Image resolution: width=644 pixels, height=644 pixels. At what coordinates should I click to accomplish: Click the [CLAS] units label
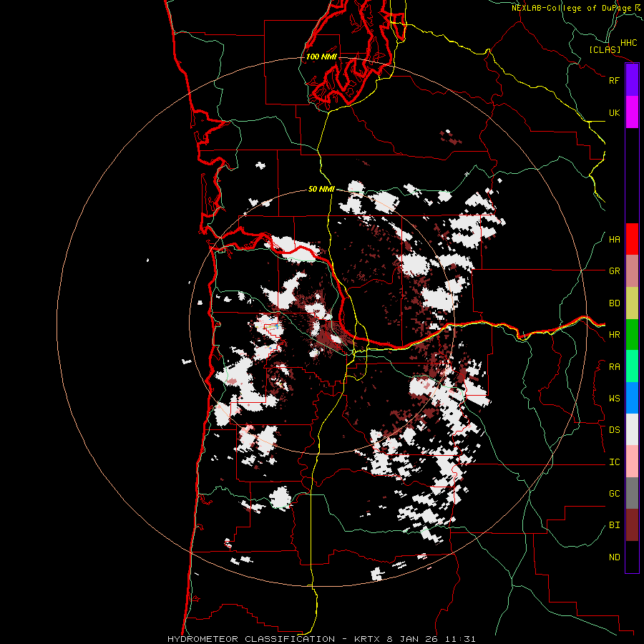(x=605, y=49)
